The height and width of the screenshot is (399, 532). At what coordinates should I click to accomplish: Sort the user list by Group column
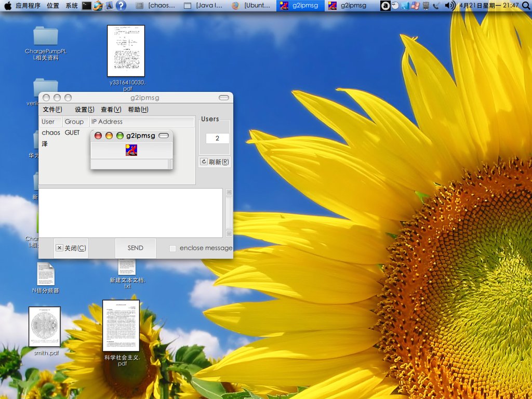[76, 122]
